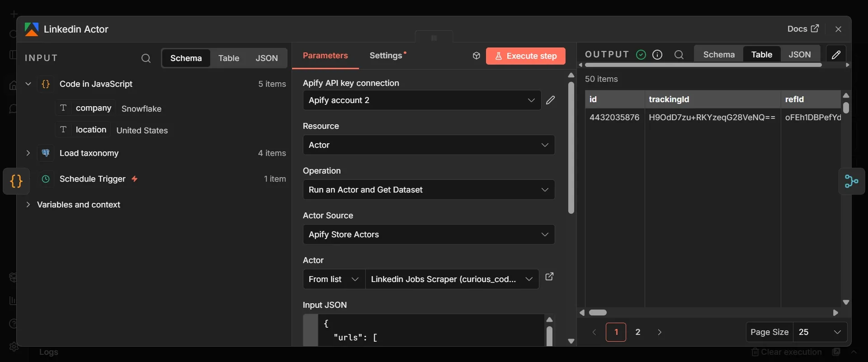
Task: Open the Docs external link
Action: coord(803,28)
